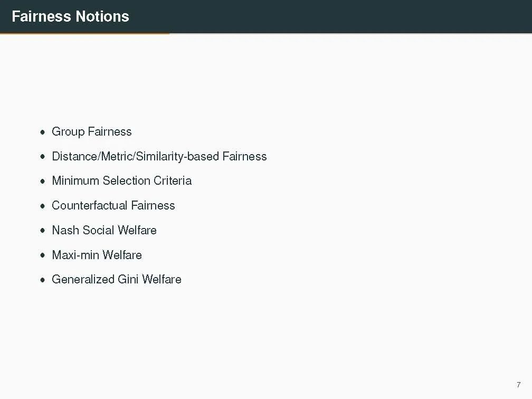Viewport: 532px width, 399px height.
Task: Click the bullet marker before Generalized Gini Welfare
Action: (42, 280)
